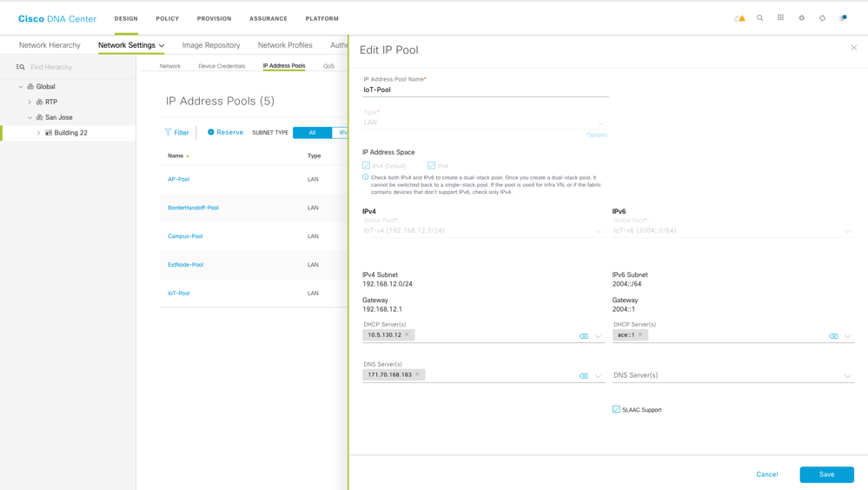This screenshot has width=868, height=490.
Task: Click the Filter funnel icon
Action: tap(168, 132)
